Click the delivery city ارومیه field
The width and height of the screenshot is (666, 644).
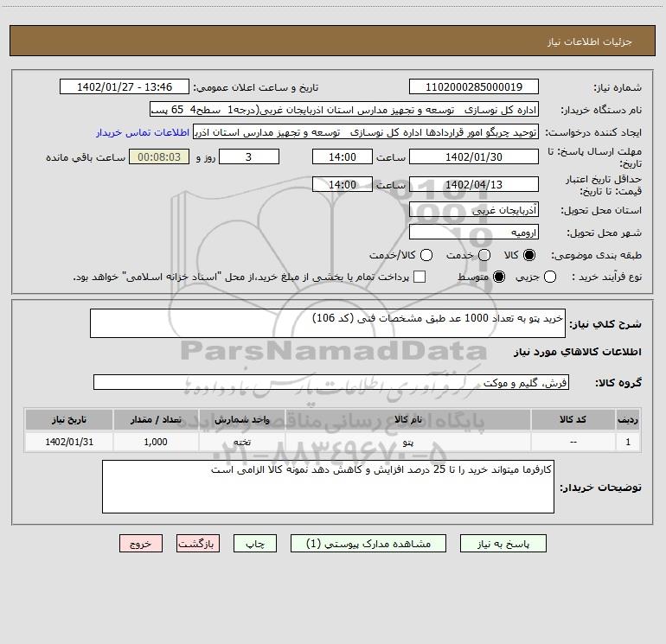pos(474,233)
